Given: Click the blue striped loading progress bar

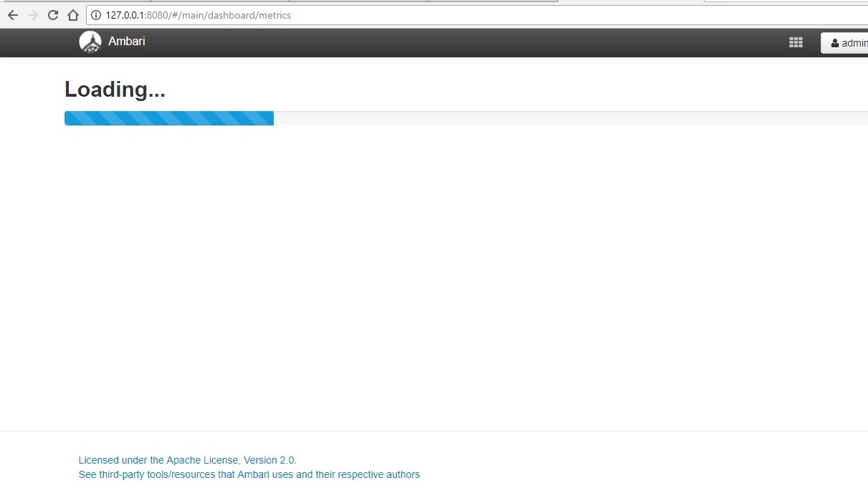Looking at the screenshot, I should coord(169,118).
